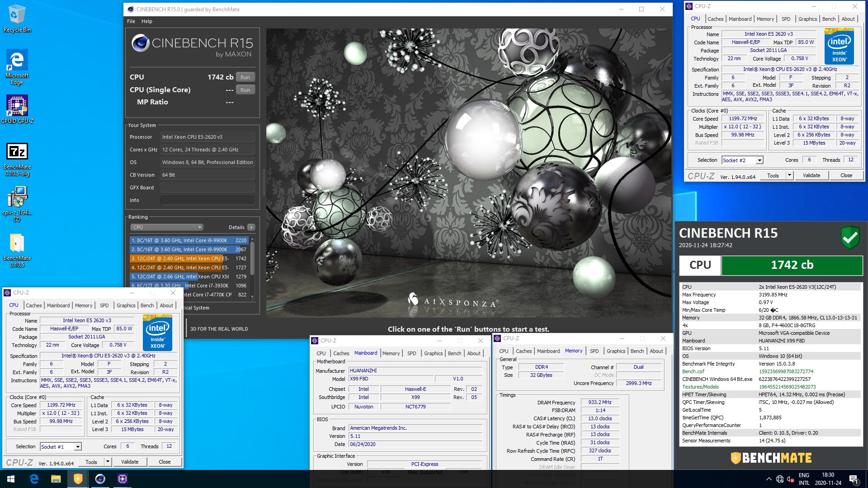The width and height of the screenshot is (868, 488).
Task: Open About tab in Mainboard CPU-Z window
Action: [474, 353]
